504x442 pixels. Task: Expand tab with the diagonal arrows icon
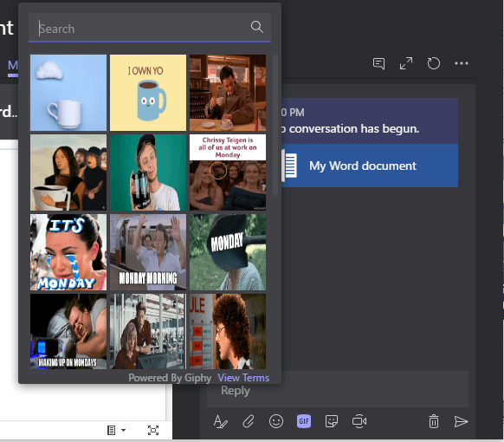[406, 63]
